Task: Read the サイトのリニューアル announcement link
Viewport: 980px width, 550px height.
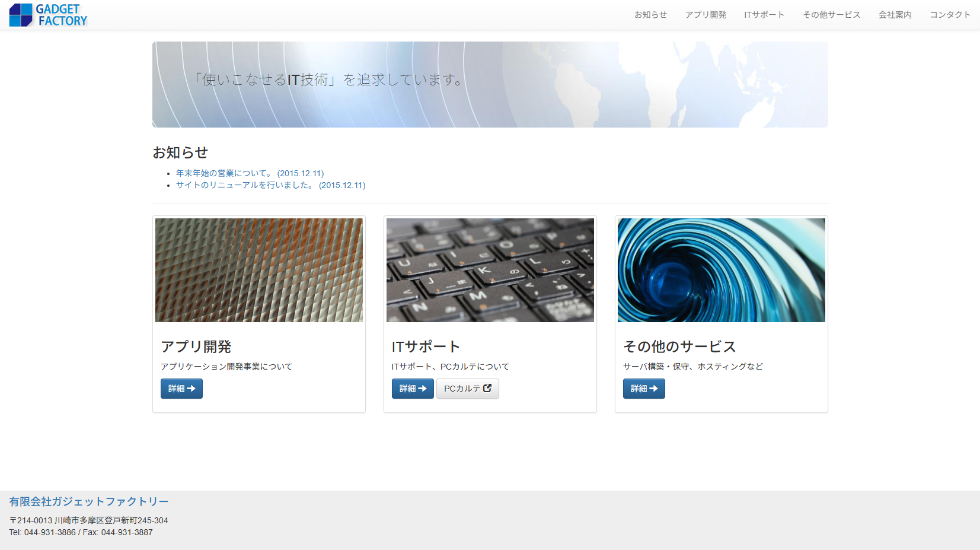Action: click(270, 185)
